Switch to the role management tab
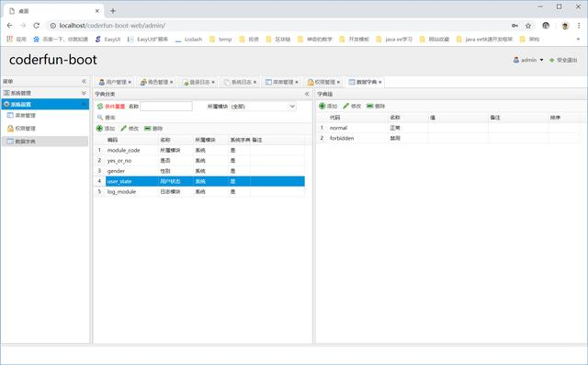Viewport: 588px width, 365px height. pos(158,82)
